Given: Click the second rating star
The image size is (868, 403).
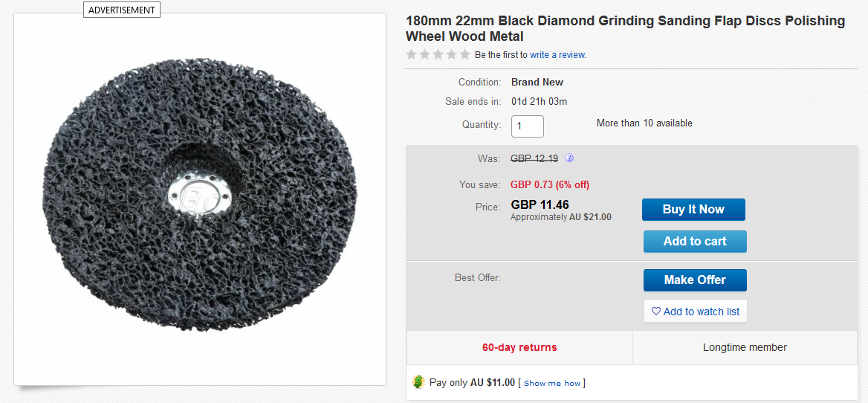Looking at the screenshot, I should coord(425,54).
